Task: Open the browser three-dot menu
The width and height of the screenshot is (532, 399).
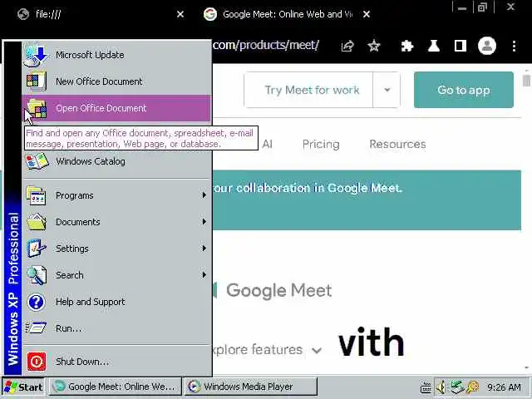Action: pos(514,46)
